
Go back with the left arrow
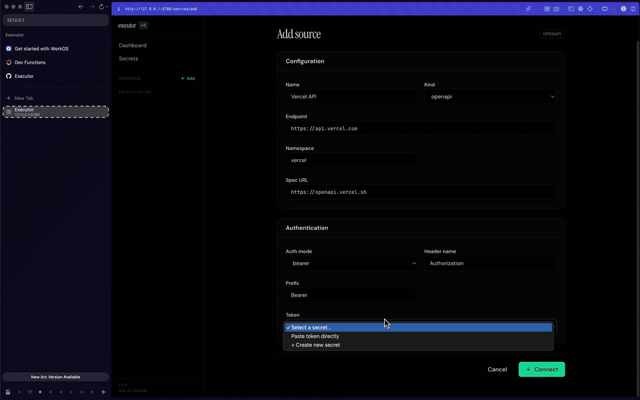(81, 7)
